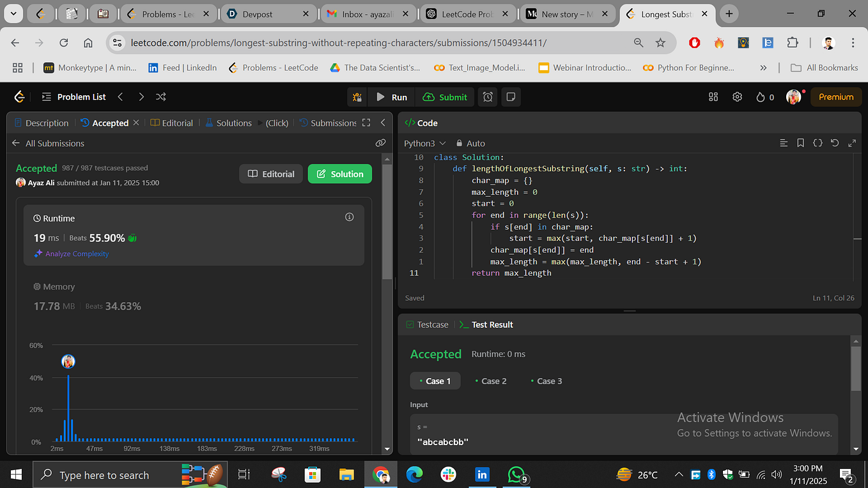Start the timer using the alarm clock icon
The height and width of the screenshot is (488, 868).
[x=486, y=96]
